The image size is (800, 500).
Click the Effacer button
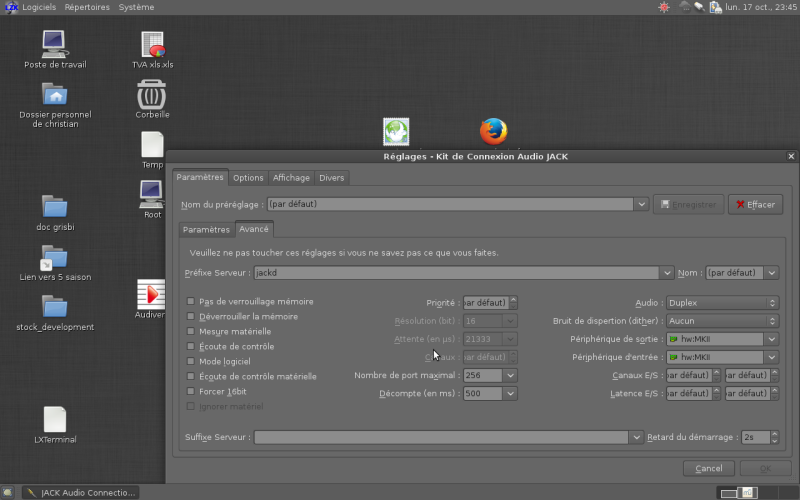755,204
